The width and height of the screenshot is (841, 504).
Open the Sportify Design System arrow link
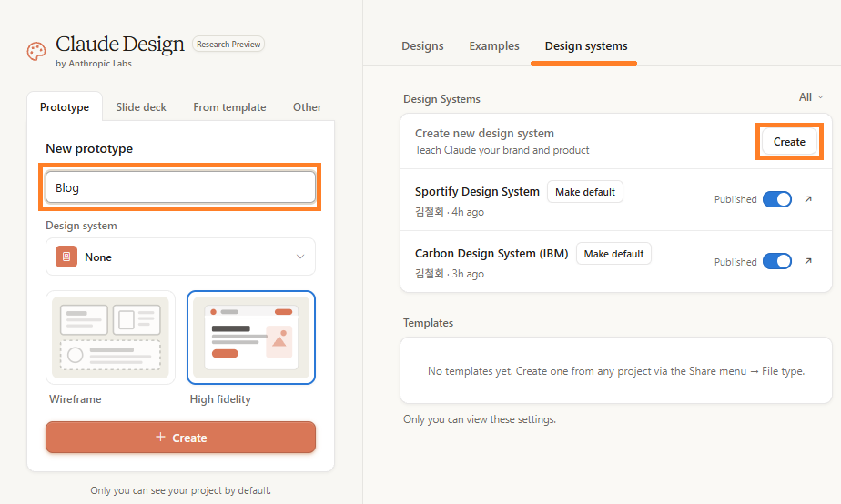tap(808, 199)
